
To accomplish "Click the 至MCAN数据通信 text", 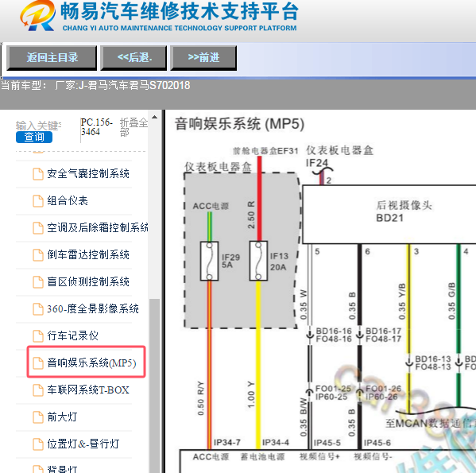I will pyautogui.click(x=431, y=423).
